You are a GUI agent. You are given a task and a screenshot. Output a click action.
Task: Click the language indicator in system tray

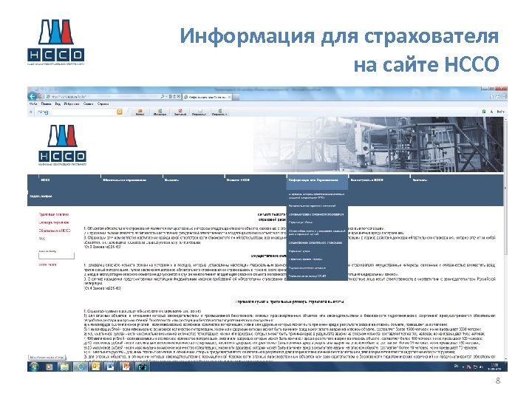[457, 366]
